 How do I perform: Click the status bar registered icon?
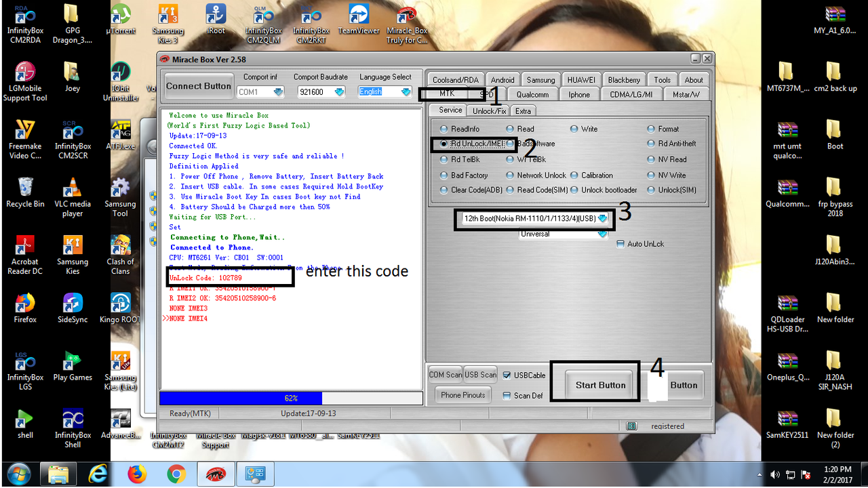point(632,426)
